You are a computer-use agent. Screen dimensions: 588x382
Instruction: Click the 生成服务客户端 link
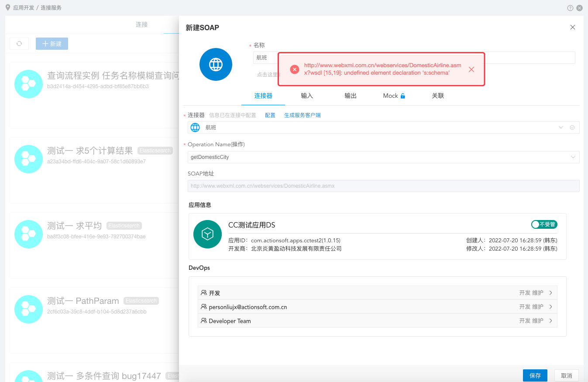303,115
